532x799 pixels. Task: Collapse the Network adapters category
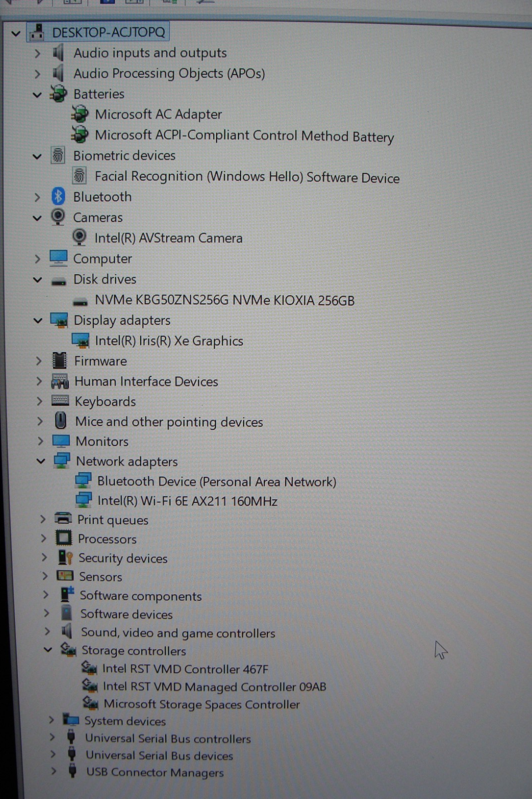pyautogui.click(x=41, y=461)
